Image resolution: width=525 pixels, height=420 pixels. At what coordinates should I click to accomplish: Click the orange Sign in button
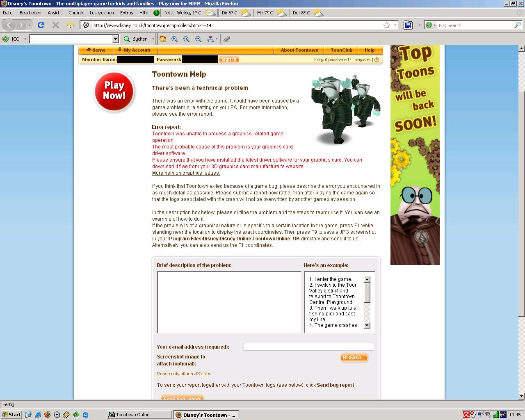[x=228, y=59]
